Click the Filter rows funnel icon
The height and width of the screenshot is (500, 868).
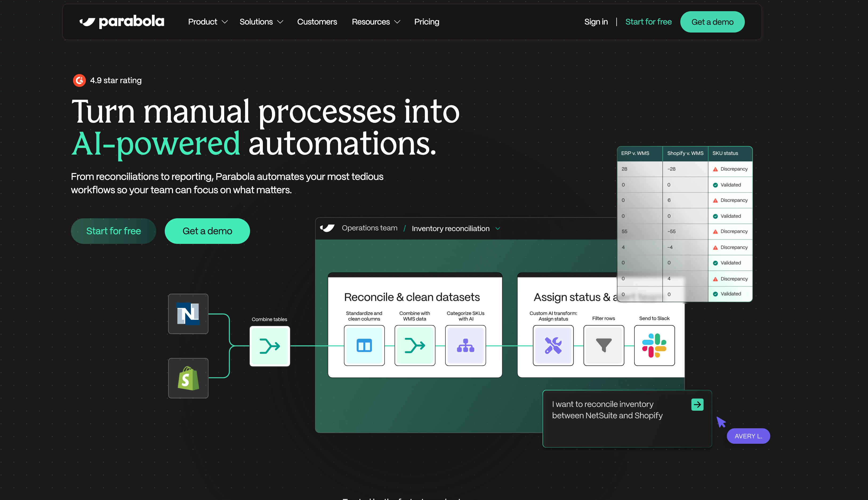[x=604, y=345]
